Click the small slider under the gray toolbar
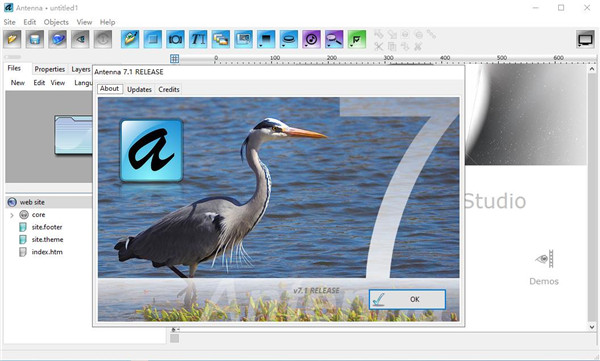The width and height of the screenshot is (600, 361). click(x=13, y=57)
